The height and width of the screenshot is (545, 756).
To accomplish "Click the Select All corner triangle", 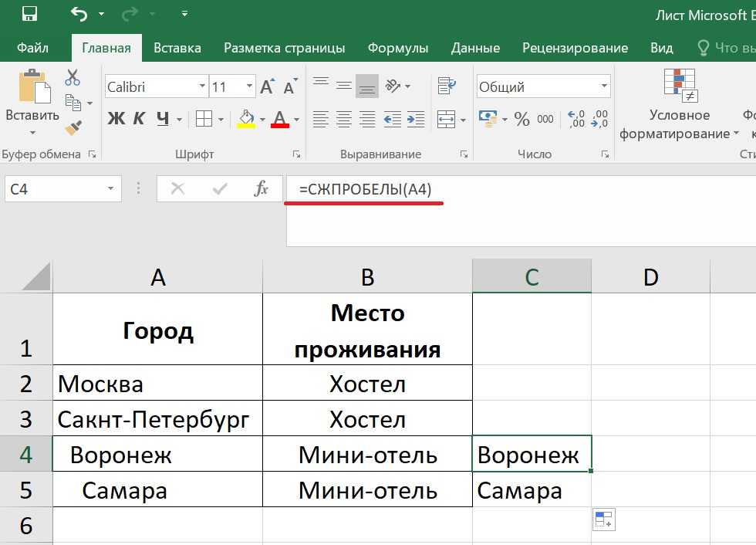I will pos(35,276).
